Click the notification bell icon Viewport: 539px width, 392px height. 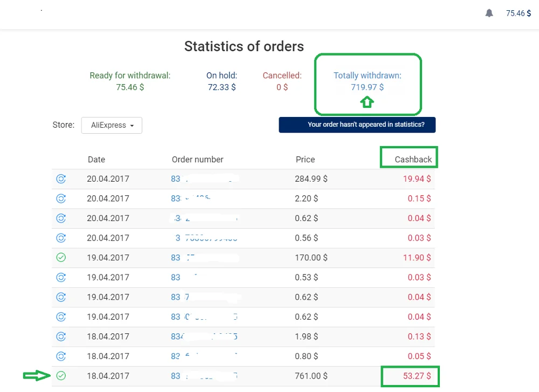point(489,13)
